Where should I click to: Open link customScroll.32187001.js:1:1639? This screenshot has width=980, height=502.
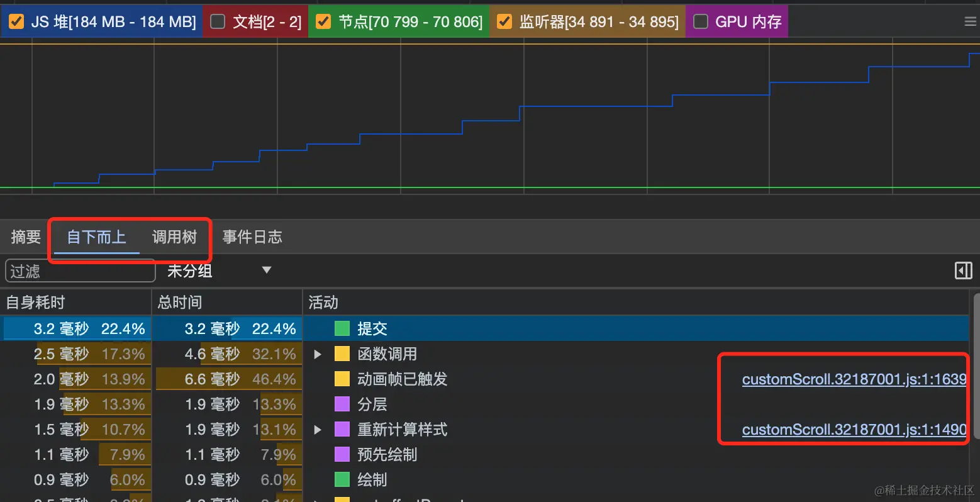pos(854,379)
